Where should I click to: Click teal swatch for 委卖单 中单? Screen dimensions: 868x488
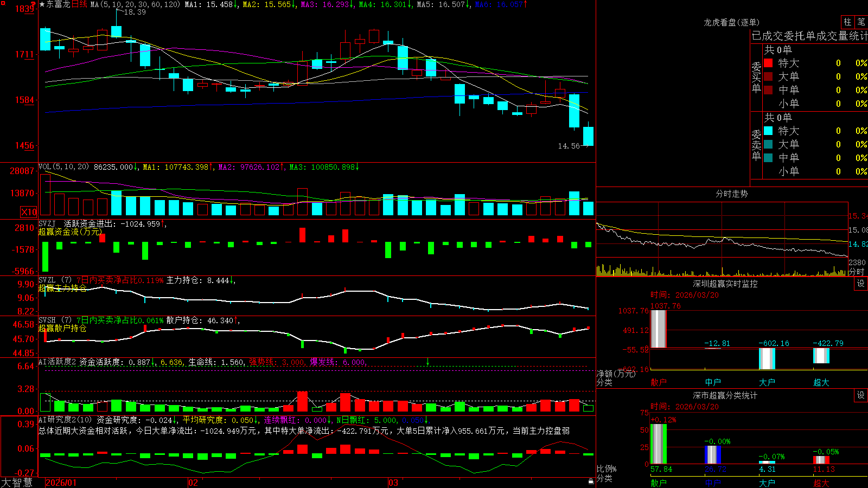click(x=768, y=158)
